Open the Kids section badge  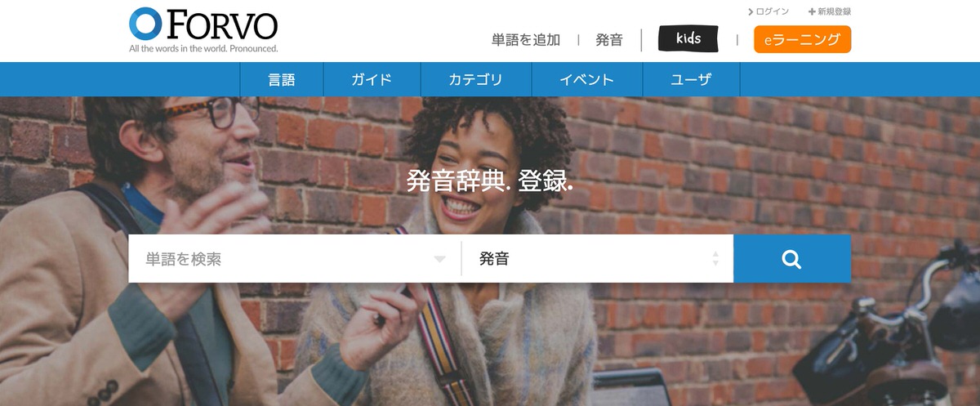688,39
